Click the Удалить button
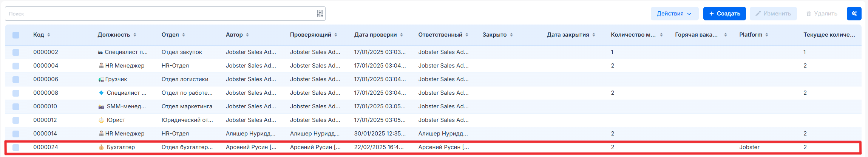 822,14
